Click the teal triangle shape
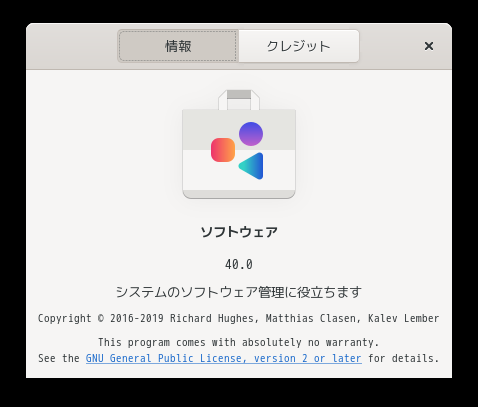Viewport: 478px width, 407px height. [x=251, y=166]
